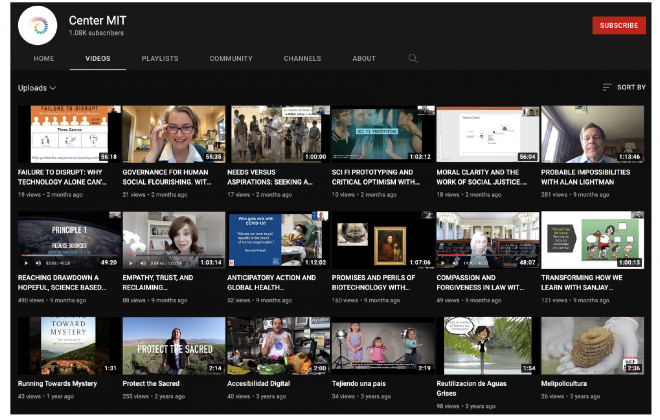Screen dimensions: 660x420
Task: Open the channel search magnifier icon
Action: click(x=413, y=58)
